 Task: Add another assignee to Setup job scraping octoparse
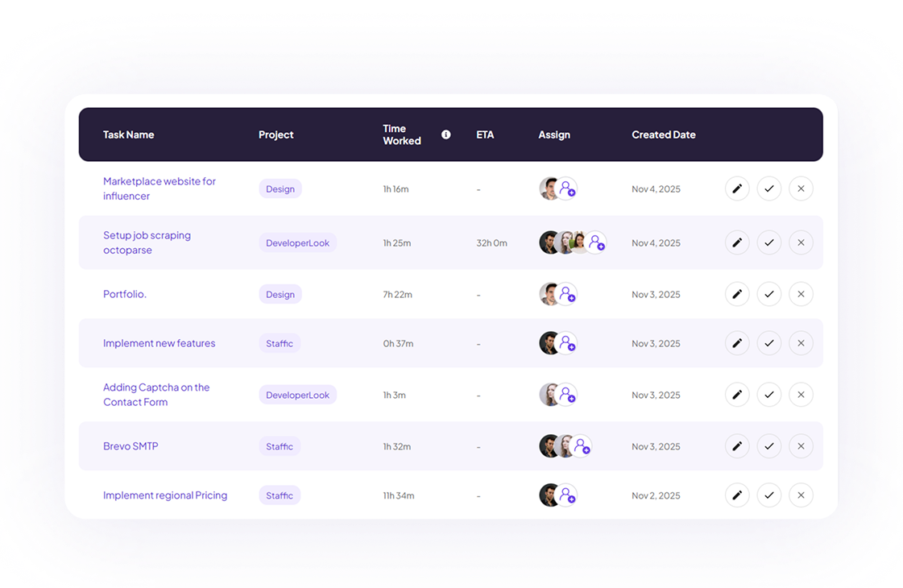click(x=596, y=242)
